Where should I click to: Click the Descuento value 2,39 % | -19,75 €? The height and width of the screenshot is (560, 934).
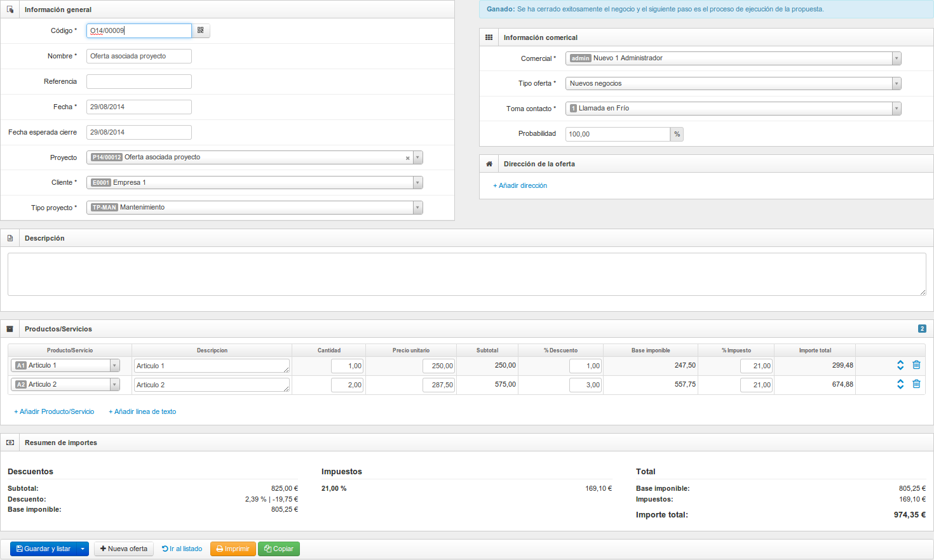(x=271, y=499)
